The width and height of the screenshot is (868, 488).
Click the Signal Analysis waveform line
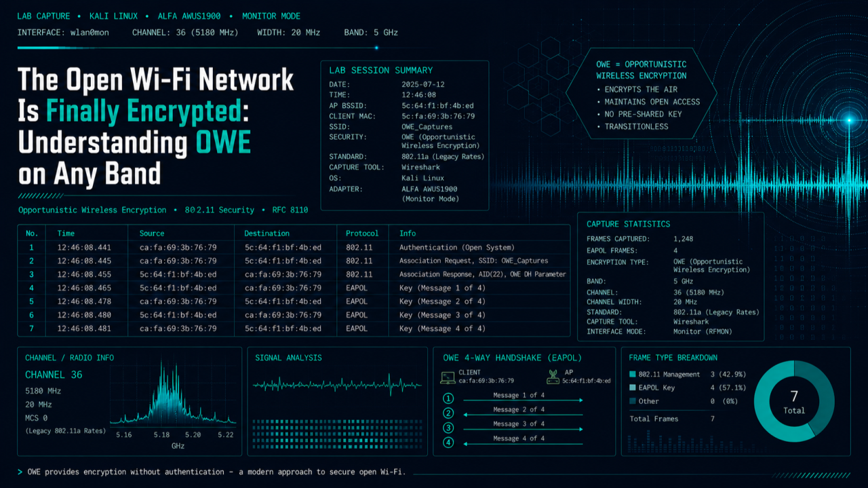pyautogui.click(x=336, y=385)
